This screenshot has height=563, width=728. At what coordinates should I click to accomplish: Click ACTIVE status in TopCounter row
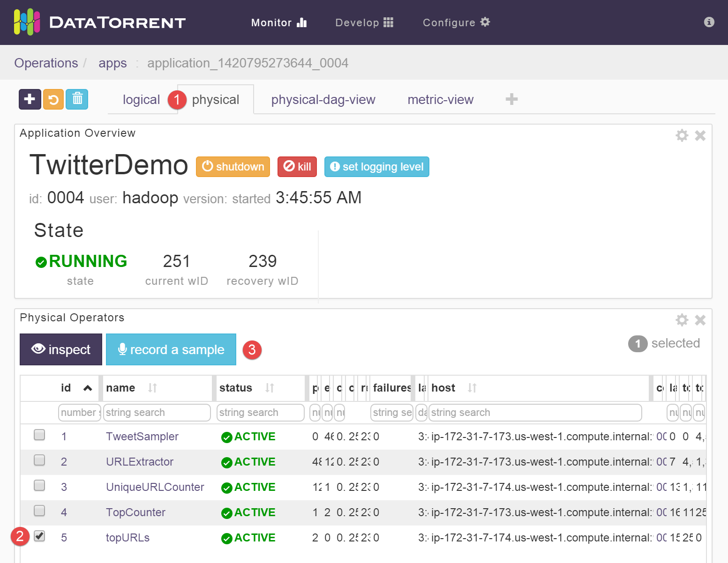click(x=248, y=512)
